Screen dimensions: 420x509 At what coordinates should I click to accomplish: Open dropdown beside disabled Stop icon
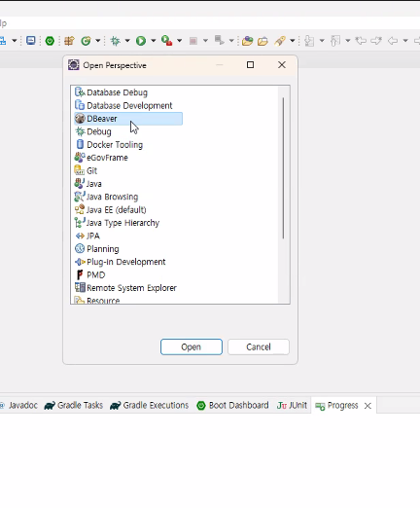pyautogui.click(x=205, y=41)
